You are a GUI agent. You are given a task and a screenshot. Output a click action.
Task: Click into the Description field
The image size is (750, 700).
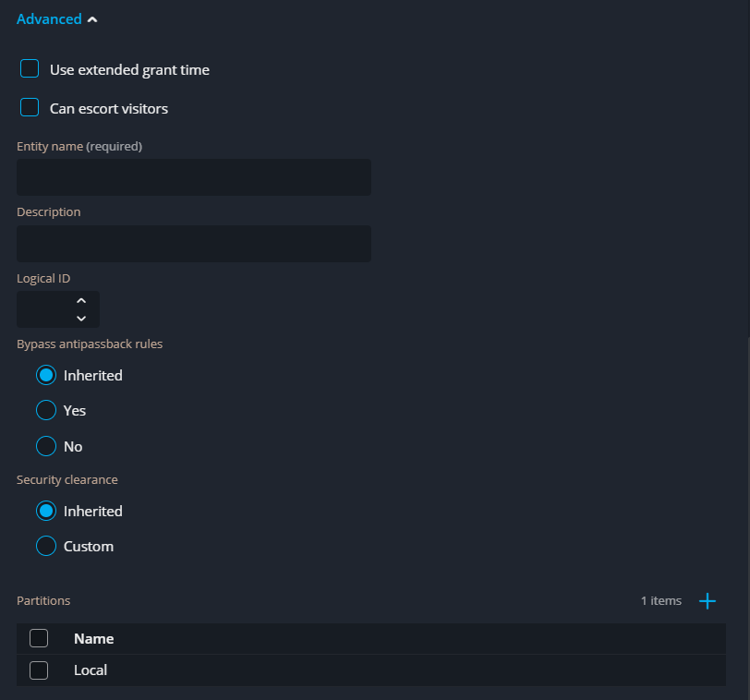(194, 243)
